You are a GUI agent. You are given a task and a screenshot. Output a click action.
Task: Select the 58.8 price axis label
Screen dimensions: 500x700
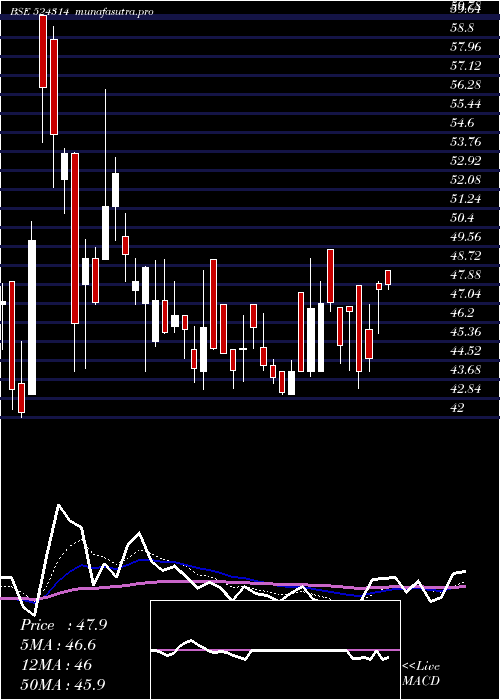click(463, 28)
